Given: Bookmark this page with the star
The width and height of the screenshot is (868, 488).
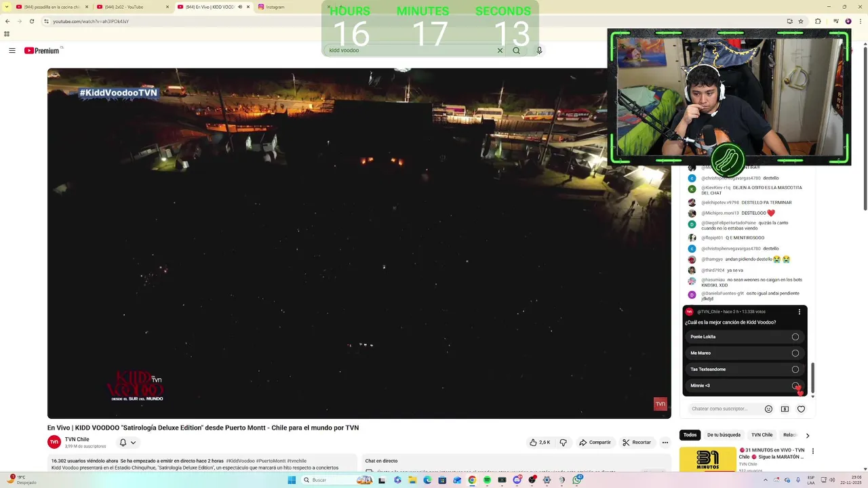Looking at the screenshot, I should 801,21.
